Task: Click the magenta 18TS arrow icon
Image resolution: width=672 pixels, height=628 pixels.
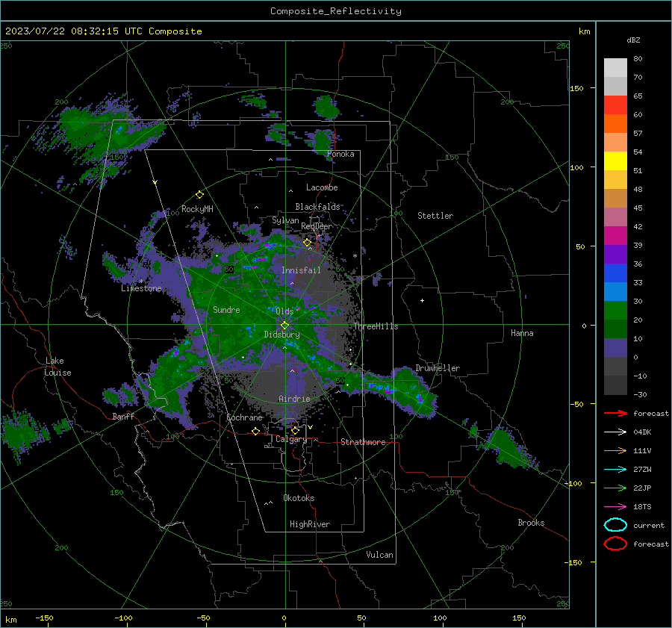Action: [x=615, y=507]
